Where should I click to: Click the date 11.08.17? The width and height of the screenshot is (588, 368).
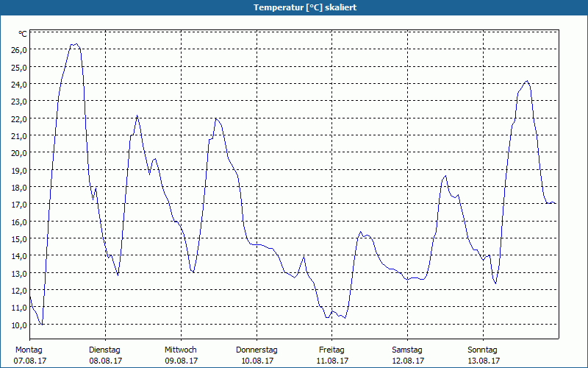333,361
